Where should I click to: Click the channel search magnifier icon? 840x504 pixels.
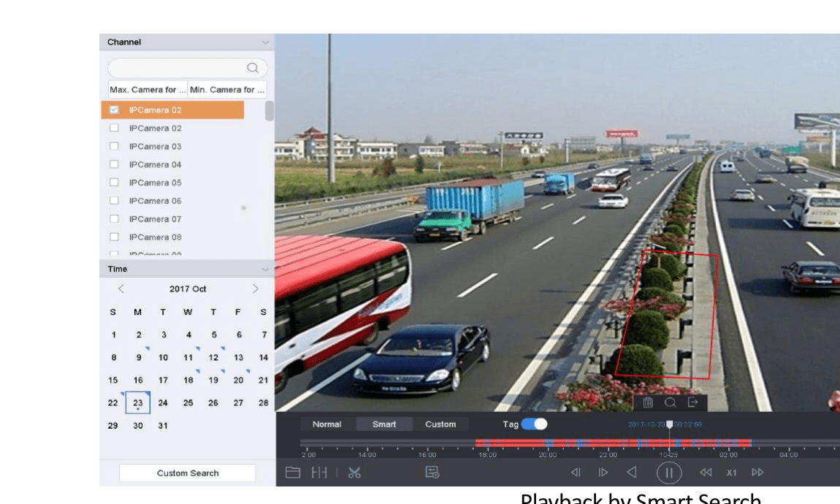click(x=253, y=68)
